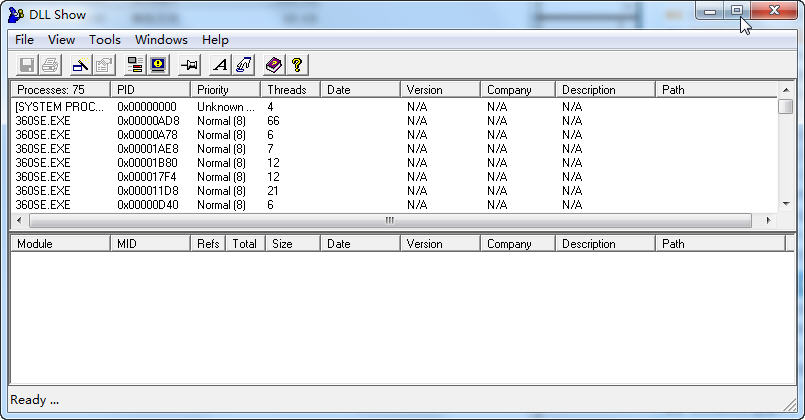Sort processes by Threads column header
The height and width of the screenshot is (420, 805).
[x=290, y=90]
